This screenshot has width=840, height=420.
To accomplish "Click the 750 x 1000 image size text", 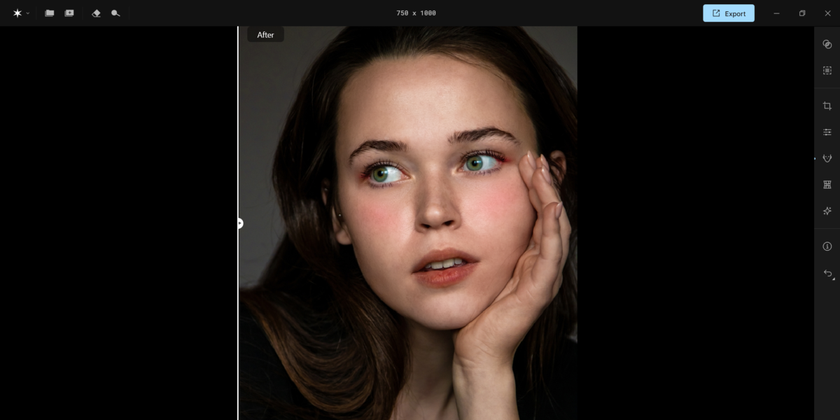I will pyautogui.click(x=416, y=13).
